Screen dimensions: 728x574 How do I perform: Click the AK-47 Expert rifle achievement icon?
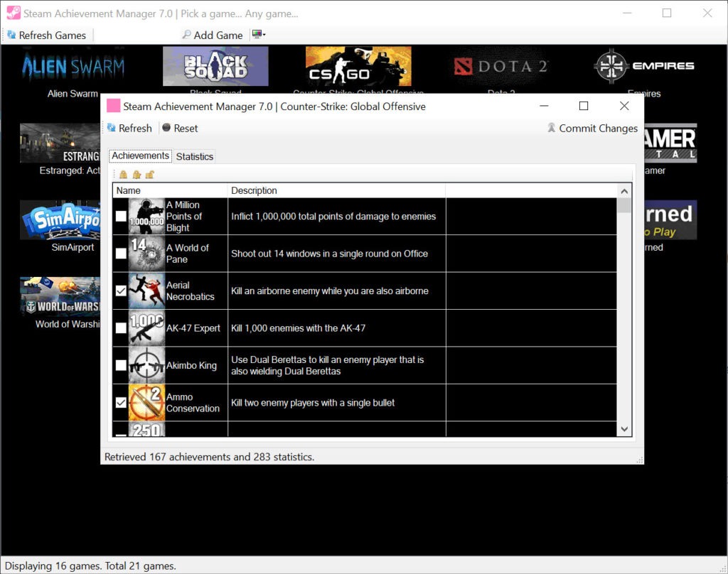pos(146,328)
